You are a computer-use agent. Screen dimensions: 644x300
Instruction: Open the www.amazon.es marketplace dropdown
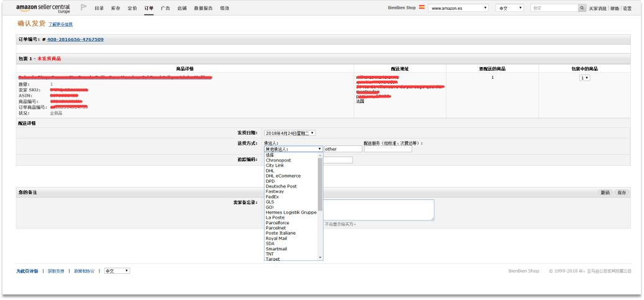click(x=458, y=8)
